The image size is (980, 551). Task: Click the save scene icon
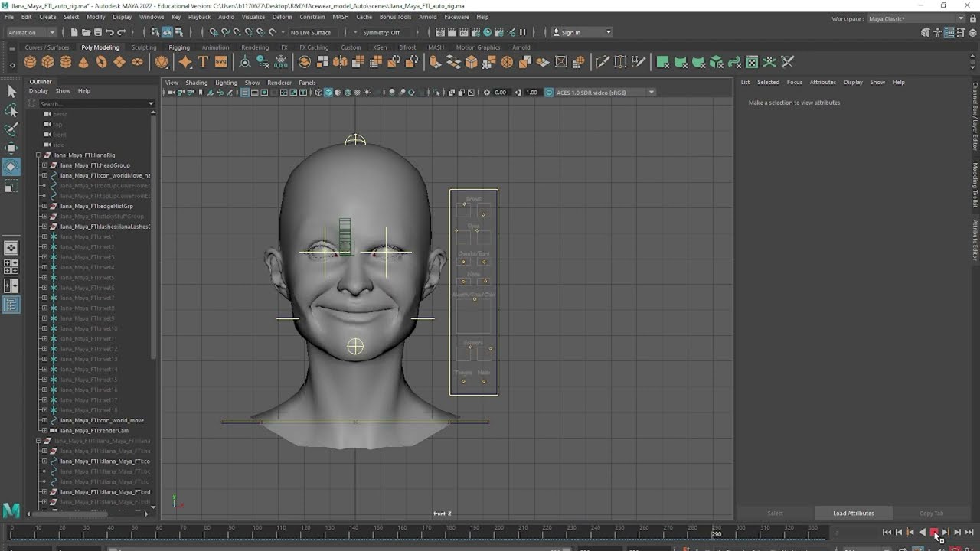(x=98, y=32)
